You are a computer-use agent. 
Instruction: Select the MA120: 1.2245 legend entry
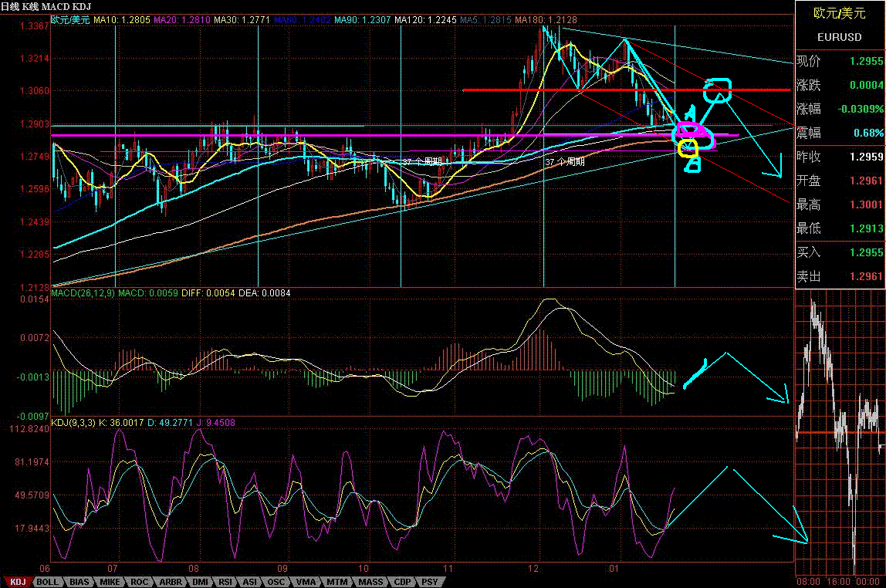(425, 20)
